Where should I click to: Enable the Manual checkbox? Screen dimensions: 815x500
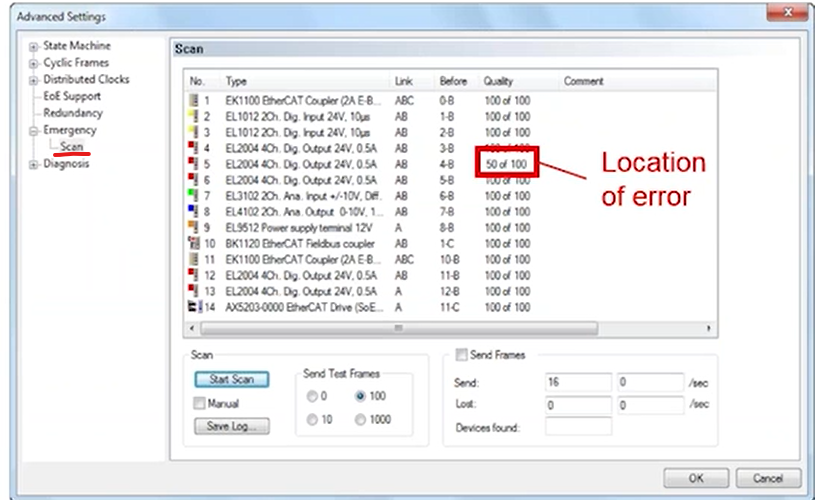[x=200, y=403]
